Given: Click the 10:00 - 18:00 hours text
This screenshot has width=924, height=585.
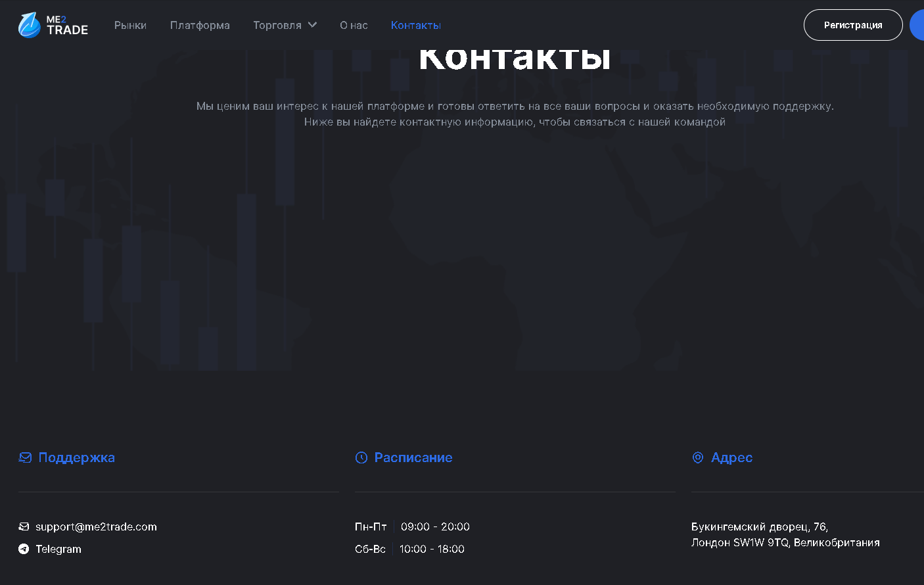Looking at the screenshot, I should [x=432, y=549].
